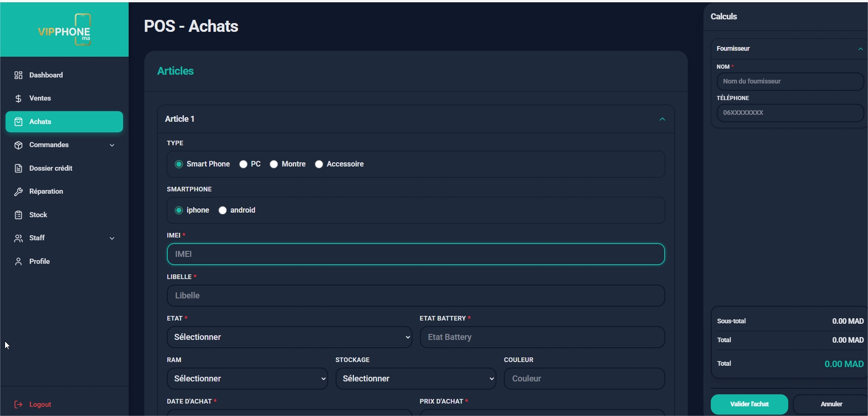Image resolution: width=868 pixels, height=416 pixels.
Task: Open the RAM Sélectionner dropdown
Action: coord(247,379)
